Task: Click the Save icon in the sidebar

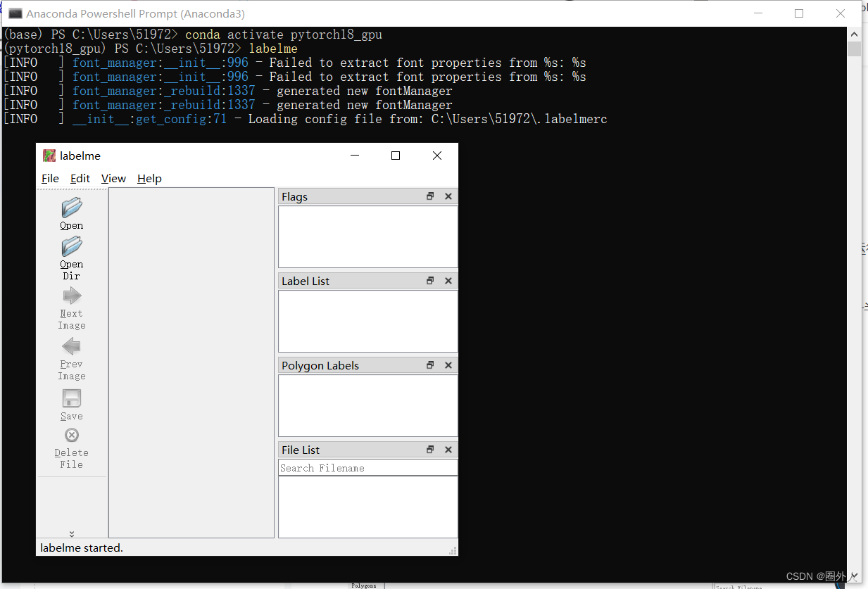Action: (x=71, y=398)
